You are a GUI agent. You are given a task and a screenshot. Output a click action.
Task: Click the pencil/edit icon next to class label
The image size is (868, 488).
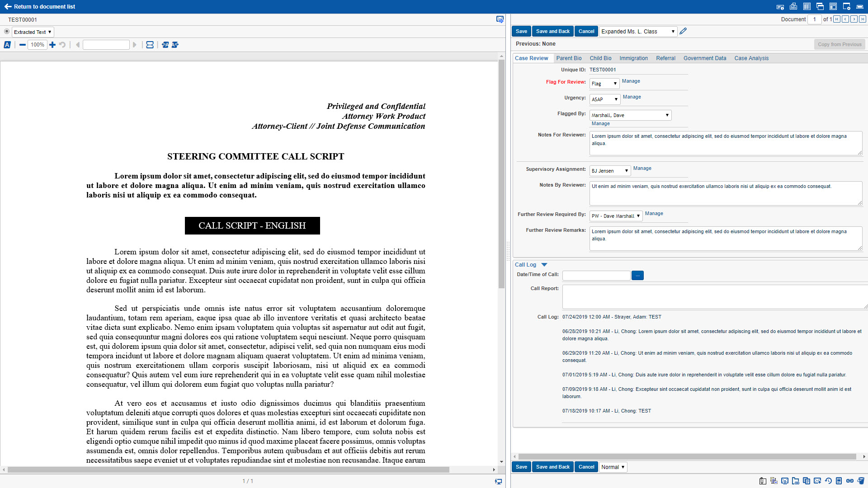click(x=684, y=32)
